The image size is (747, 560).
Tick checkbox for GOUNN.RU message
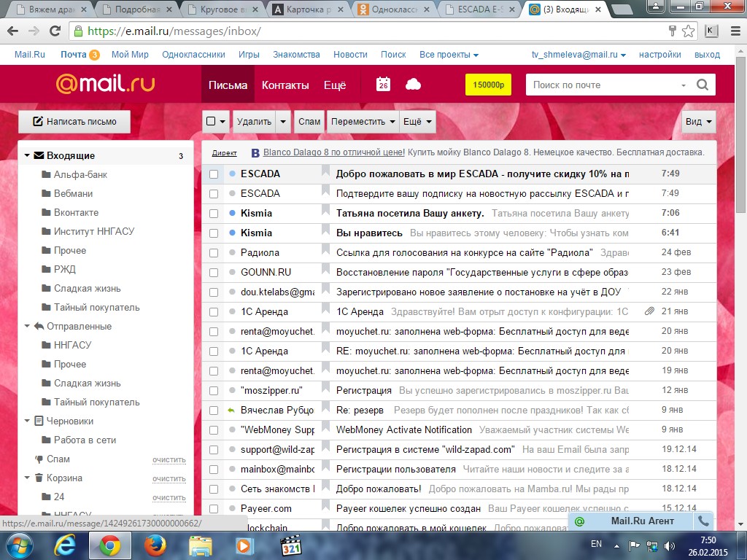[x=214, y=273]
